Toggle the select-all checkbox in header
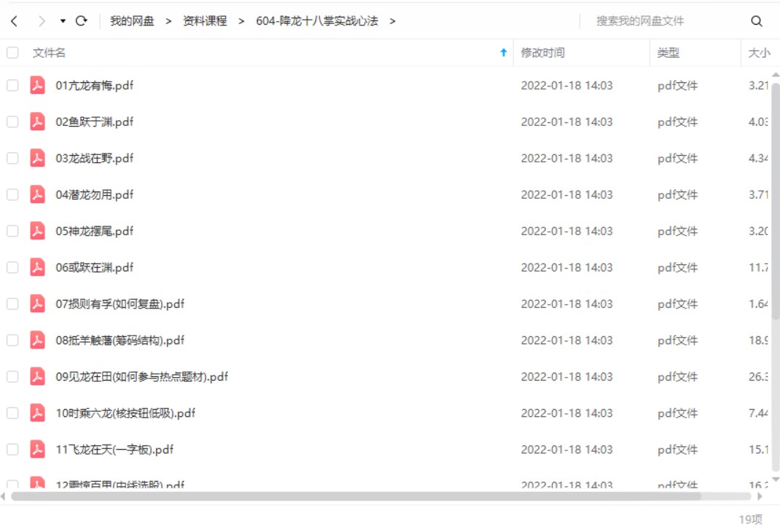Image resolution: width=780 pixels, height=532 pixels. (11, 52)
